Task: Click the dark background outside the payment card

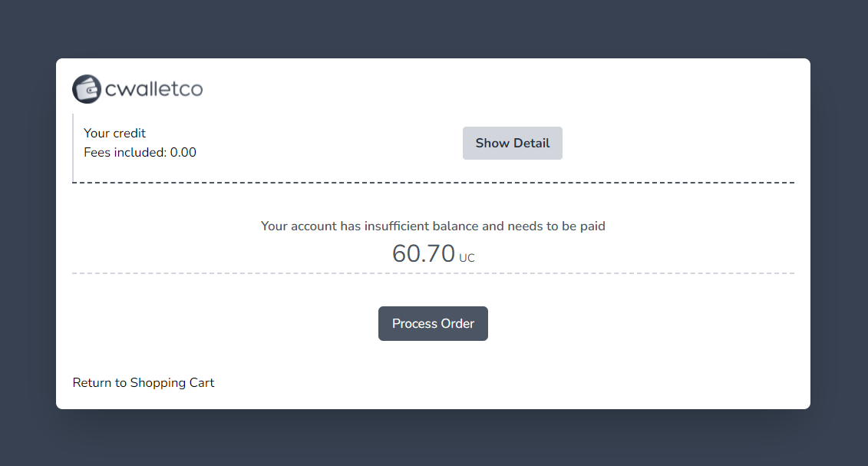Action: [x=433, y=438]
